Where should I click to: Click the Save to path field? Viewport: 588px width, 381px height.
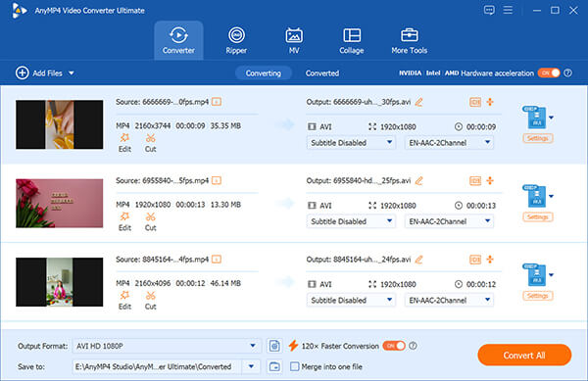pos(157,366)
